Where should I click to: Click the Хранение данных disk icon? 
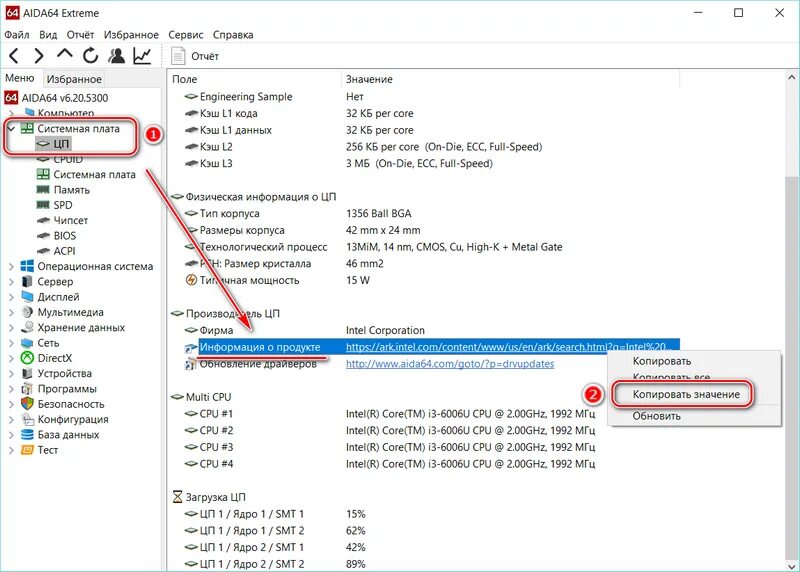27,327
